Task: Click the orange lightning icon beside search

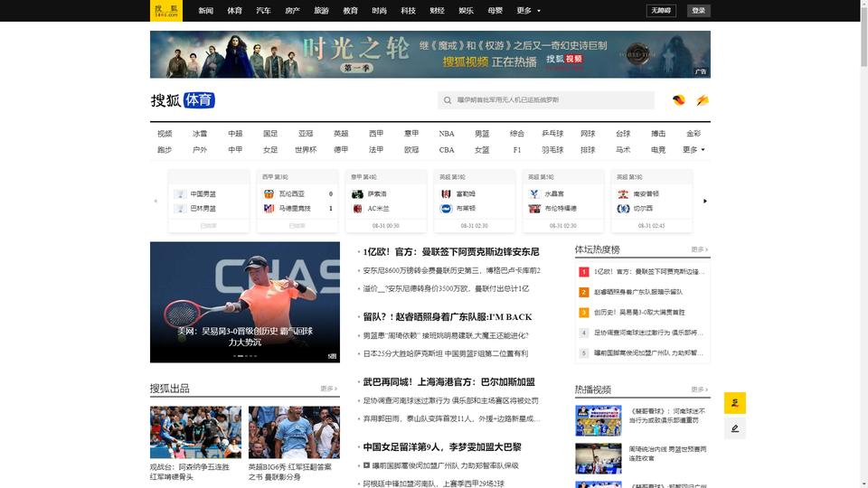Action: [x=703, y=100]
